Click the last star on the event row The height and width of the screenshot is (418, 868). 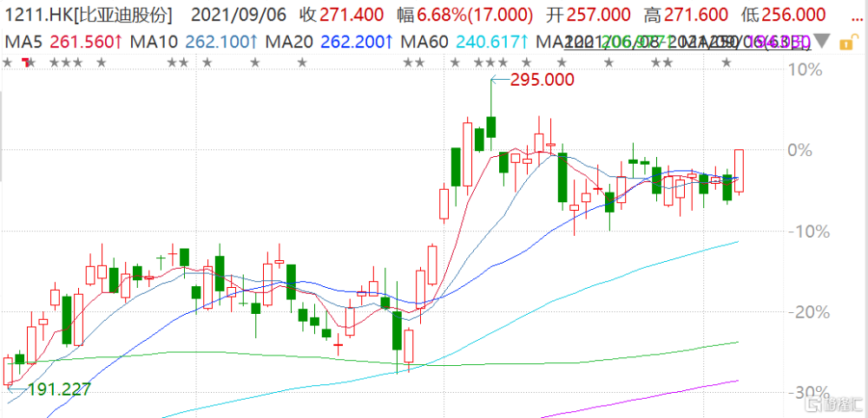click(727, 62)
